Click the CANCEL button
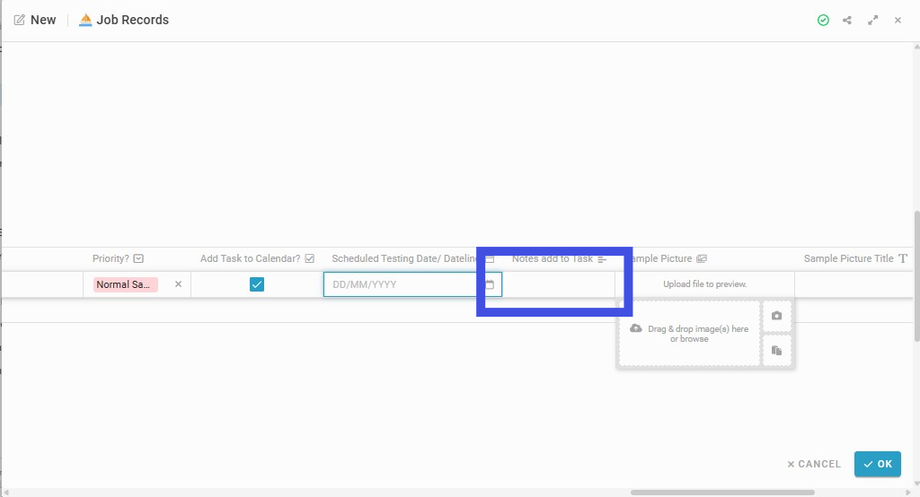The height and width of the screenshot is (497, 920). (814, 464)
